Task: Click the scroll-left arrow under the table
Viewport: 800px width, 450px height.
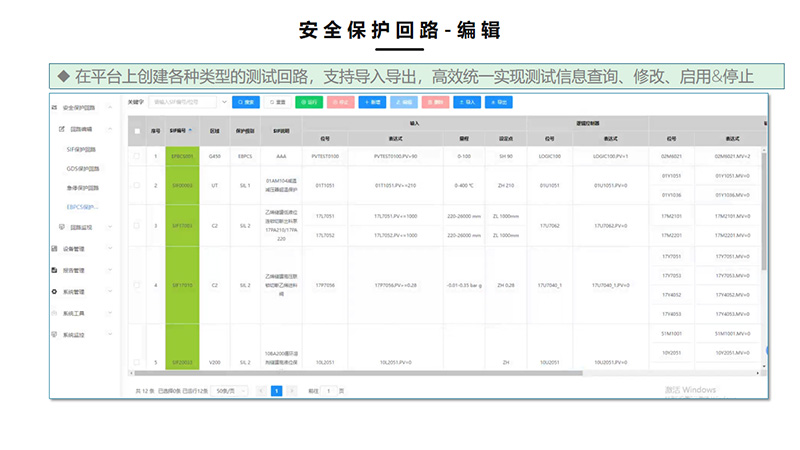Action: 131,373
